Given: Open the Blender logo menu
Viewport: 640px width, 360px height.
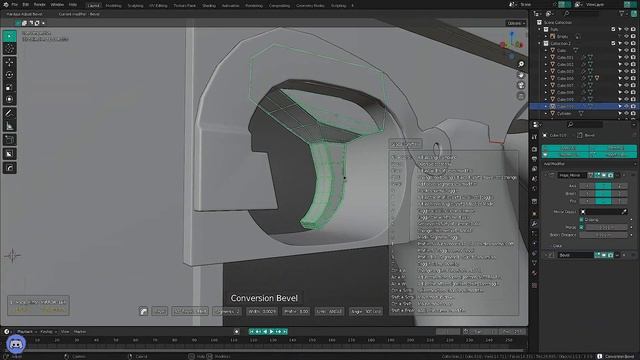Looking at the screenshot, I should (6, 4).
